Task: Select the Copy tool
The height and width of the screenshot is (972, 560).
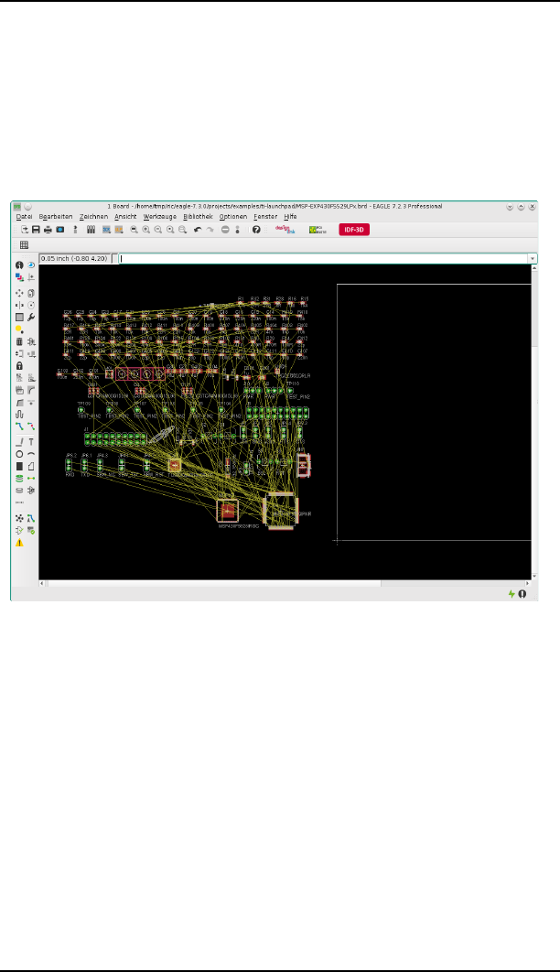Action: click(x=31, y=293)
